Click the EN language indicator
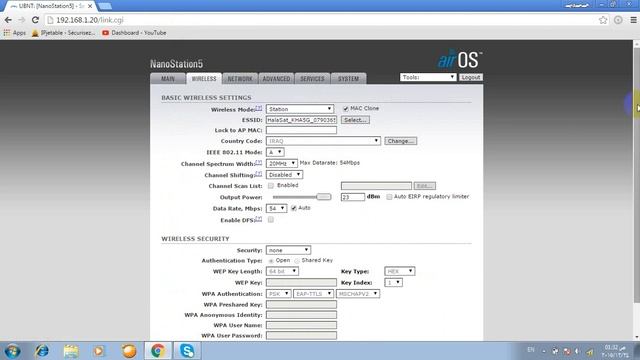The height and width of the screenshot is (360, 640). coord(531,350)
